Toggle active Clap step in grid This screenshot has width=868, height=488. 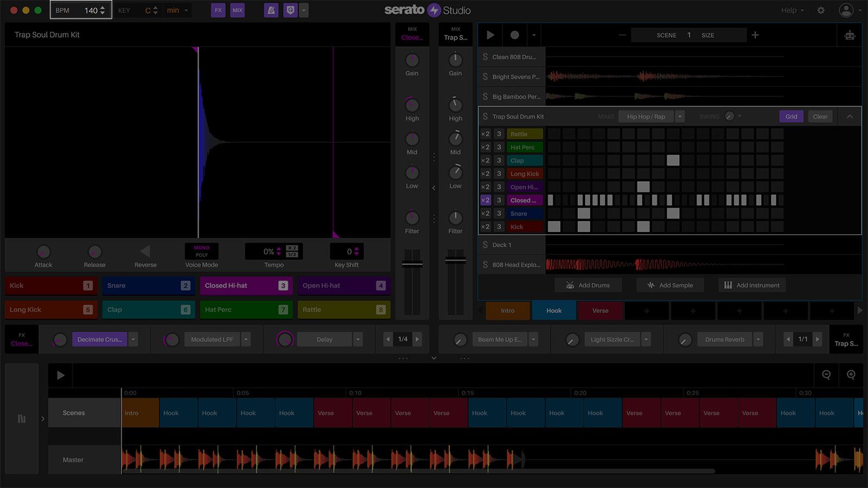(x=673, y=160)
